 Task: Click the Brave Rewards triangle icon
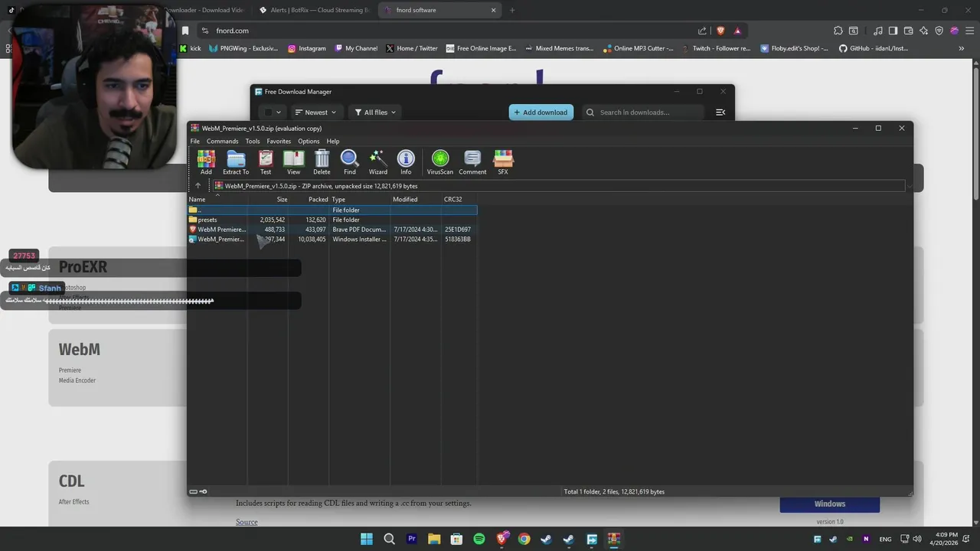pyautogui.click(x=737, y=31)
